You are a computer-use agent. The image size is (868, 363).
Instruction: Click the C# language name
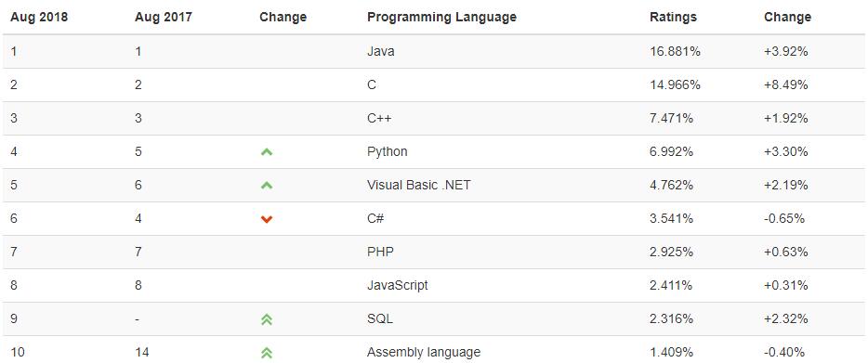pyautogui.click(x=375, y=218)
